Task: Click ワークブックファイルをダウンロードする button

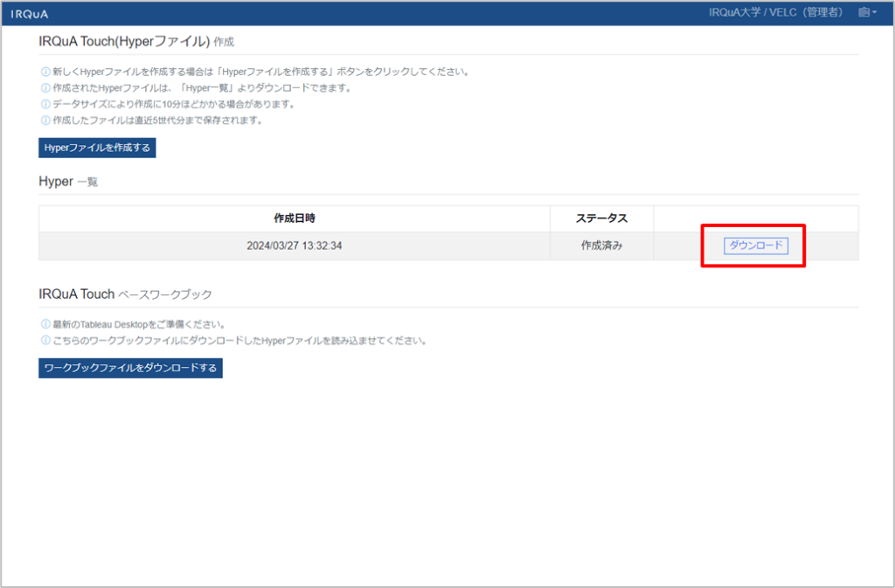Action: [130, 368]
